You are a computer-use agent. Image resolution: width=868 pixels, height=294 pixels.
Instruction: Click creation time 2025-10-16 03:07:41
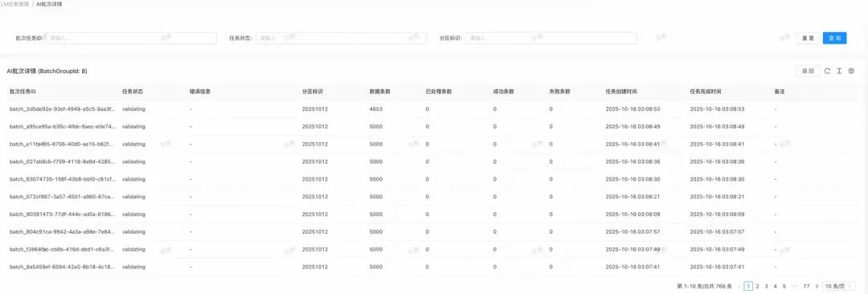coord(633,267)
